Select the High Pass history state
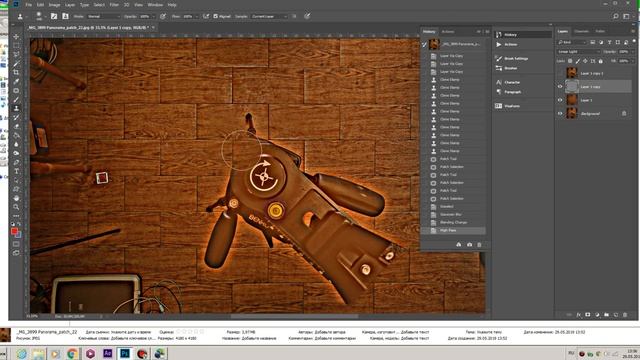Viewport: 640px width, 360px height. pyautogui.click(x=453, y=231)
